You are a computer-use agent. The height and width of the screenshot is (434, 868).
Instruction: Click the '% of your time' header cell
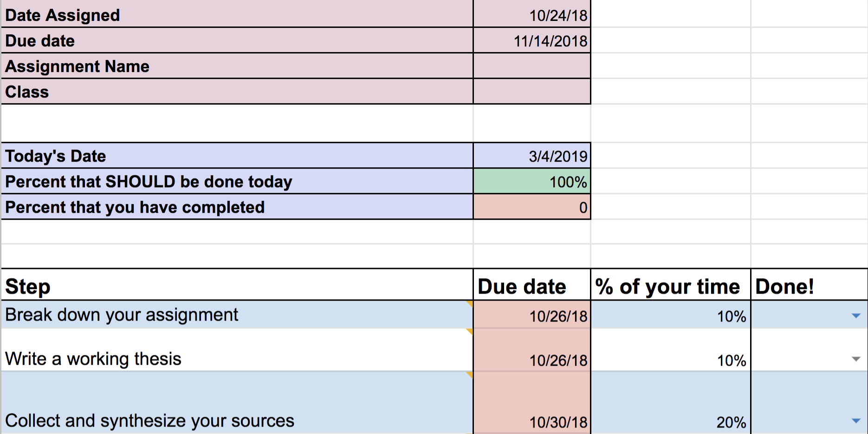point(670,286)
